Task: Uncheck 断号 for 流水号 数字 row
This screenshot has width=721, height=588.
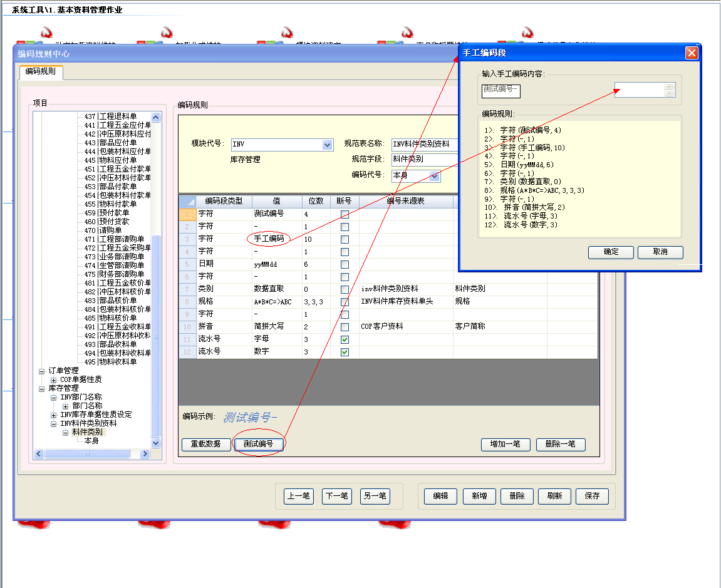Action: click(x=345, y=352)
